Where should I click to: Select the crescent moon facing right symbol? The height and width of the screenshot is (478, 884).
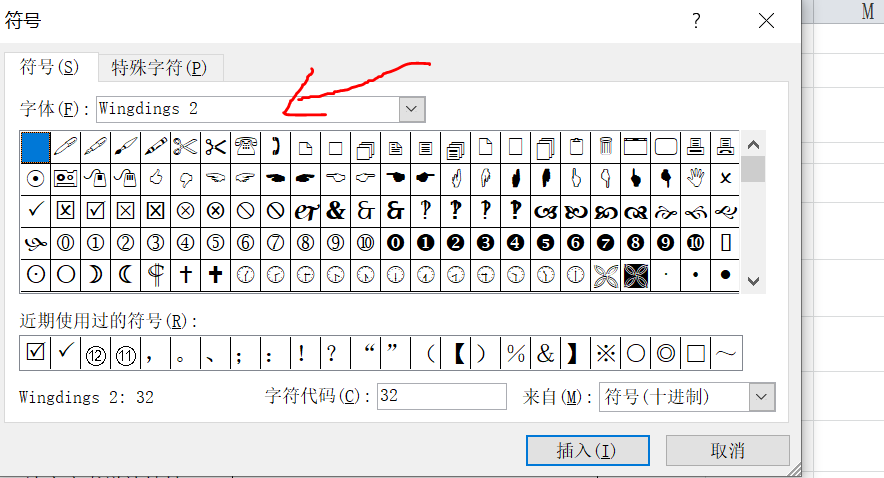pyautogui.click(x=95, y=275)
